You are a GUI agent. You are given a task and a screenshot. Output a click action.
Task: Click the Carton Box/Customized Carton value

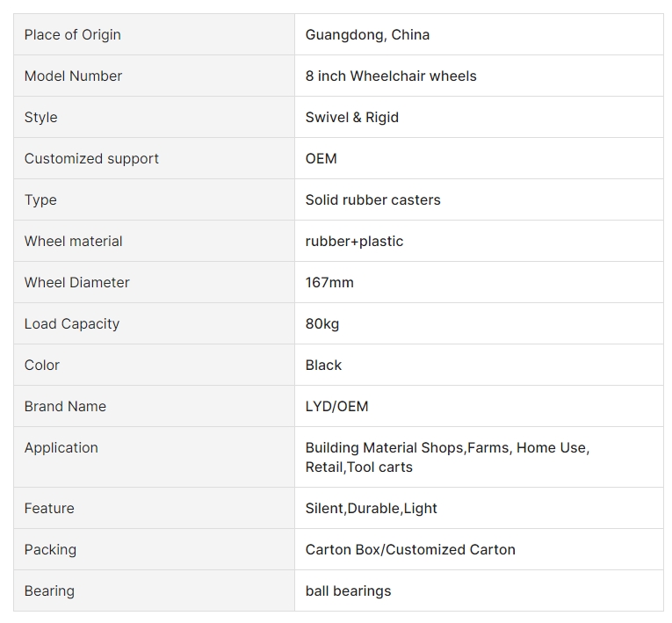410,550
